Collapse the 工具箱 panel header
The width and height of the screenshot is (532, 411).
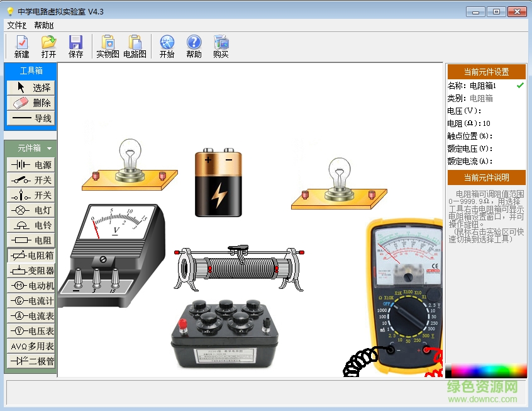tap(31, 70)
